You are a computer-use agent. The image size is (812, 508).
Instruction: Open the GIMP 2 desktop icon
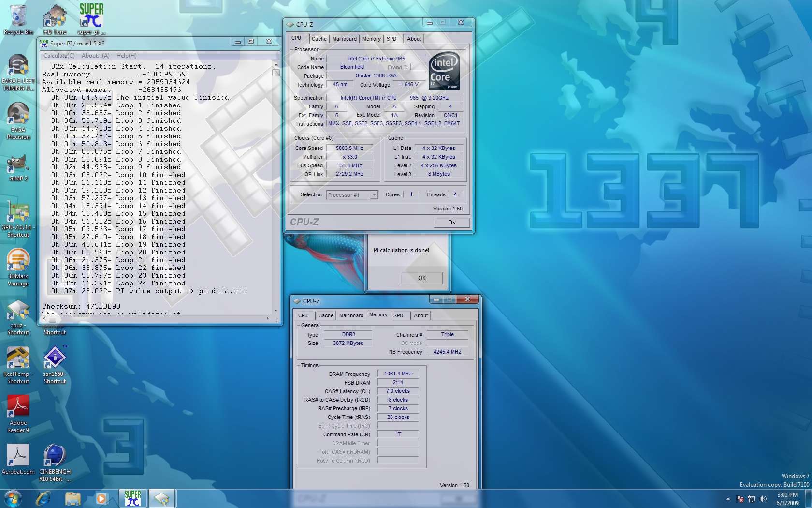[18, 168]
